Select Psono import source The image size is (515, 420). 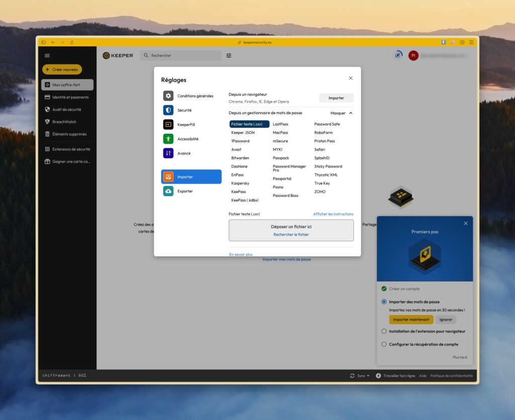(x=278, y=187)
